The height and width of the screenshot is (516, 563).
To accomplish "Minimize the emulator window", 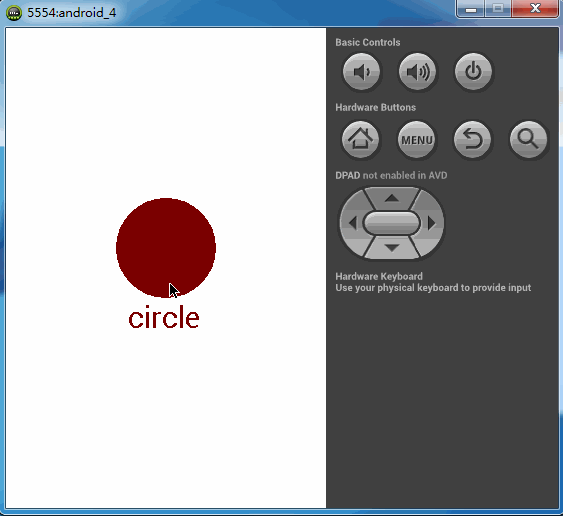I will (x=471, y=9).
